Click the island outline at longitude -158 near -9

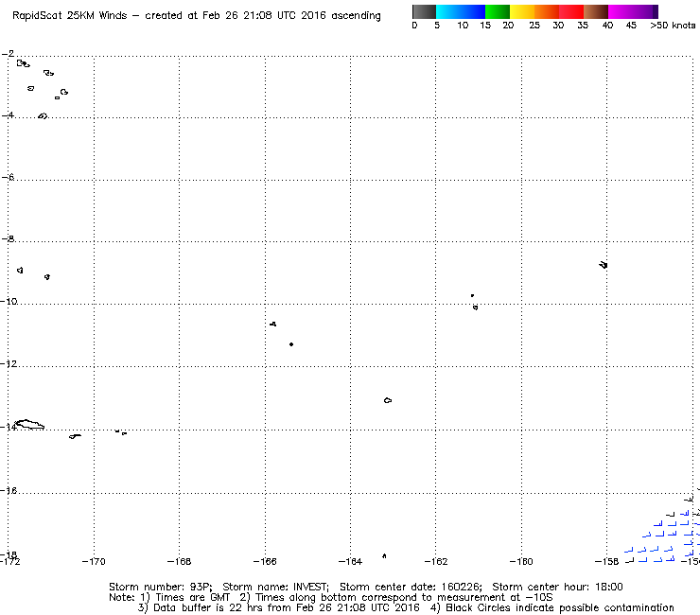[x=604, y=265]
